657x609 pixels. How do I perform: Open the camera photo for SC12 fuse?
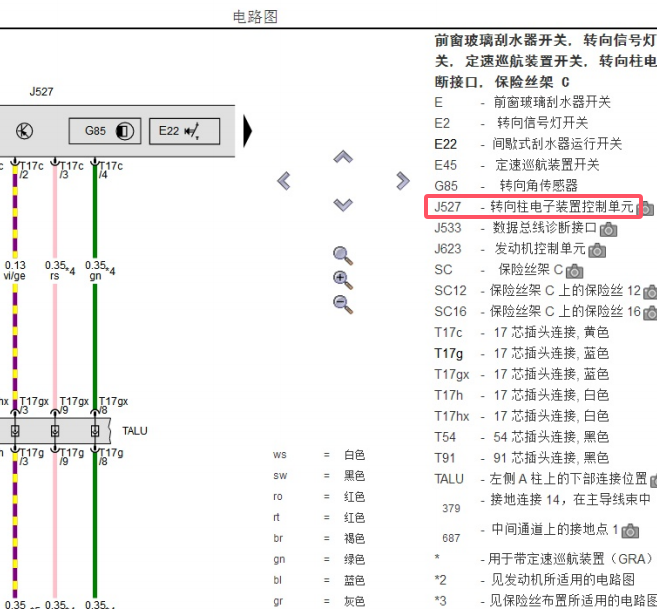pos(650,292)
